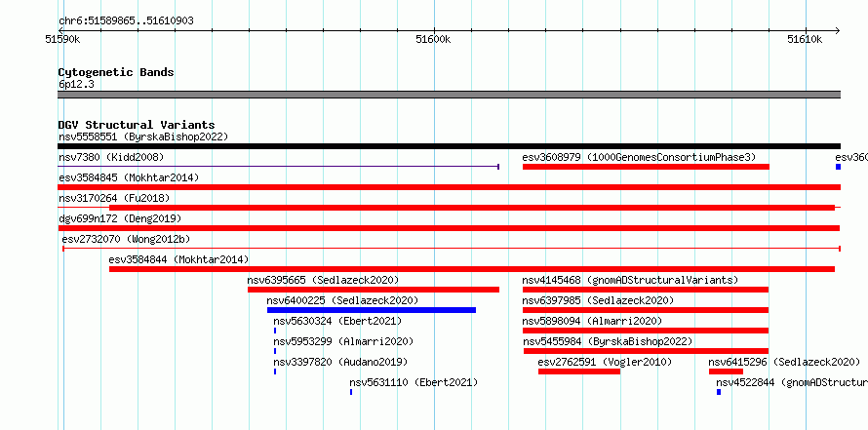Select the red nsv4145468 variant bar
Screen dimensions: 868x430
click(x=646, y=290)
